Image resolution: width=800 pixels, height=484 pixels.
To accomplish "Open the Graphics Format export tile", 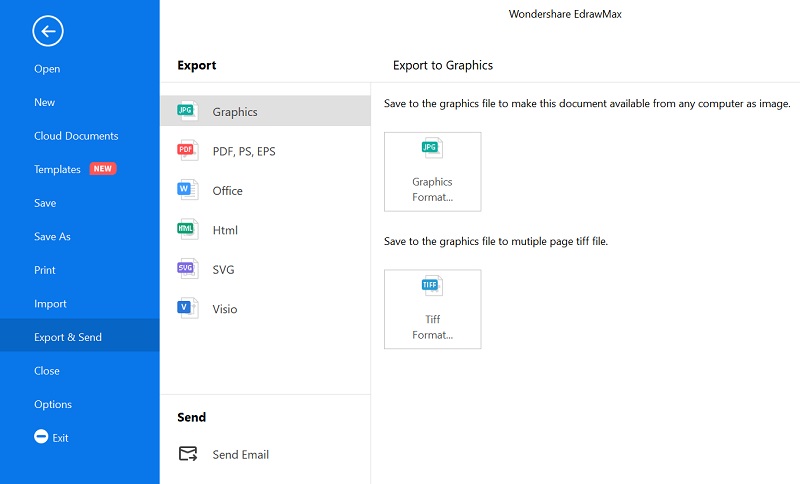I will [x=433, y=172].
